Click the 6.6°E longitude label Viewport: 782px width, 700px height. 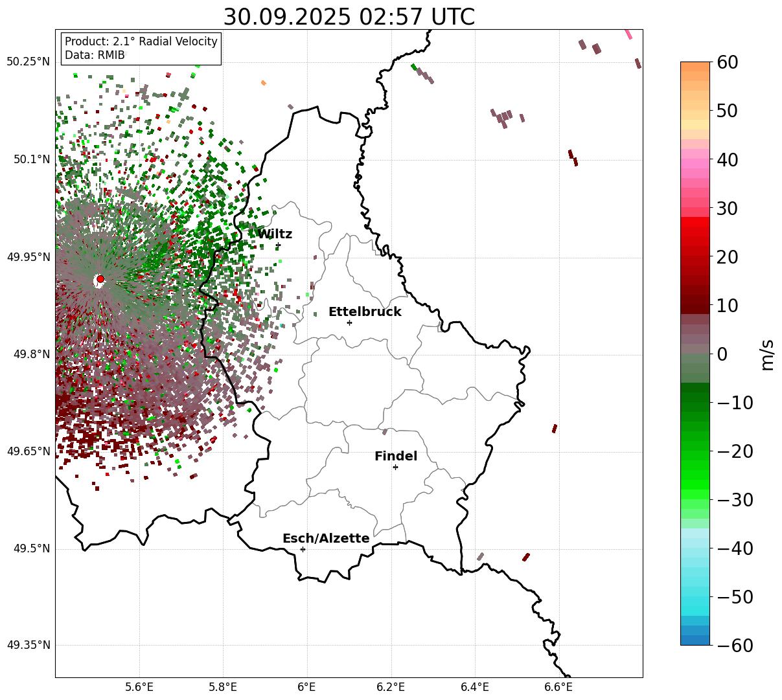558,687
